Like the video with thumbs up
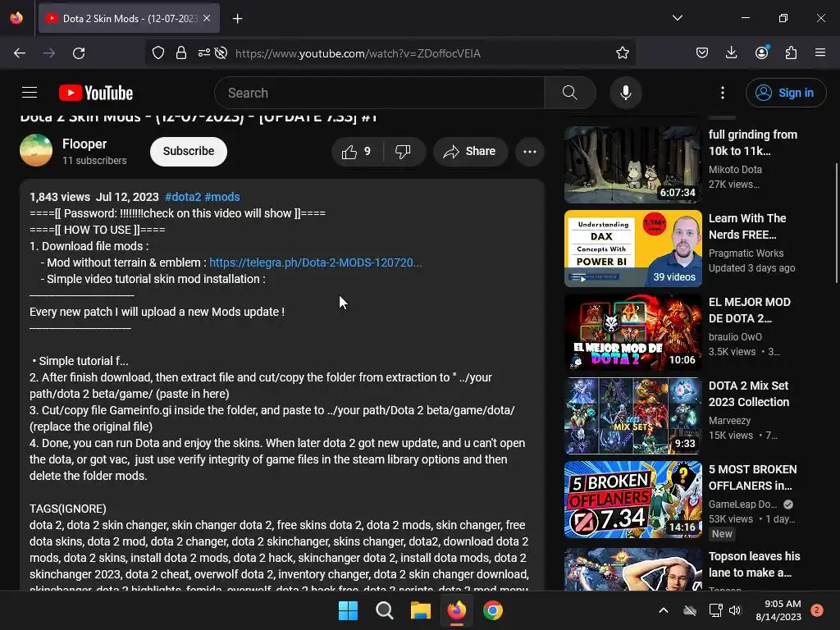The height and width of the screenshot is (630, 840). (x=357, y=152)
